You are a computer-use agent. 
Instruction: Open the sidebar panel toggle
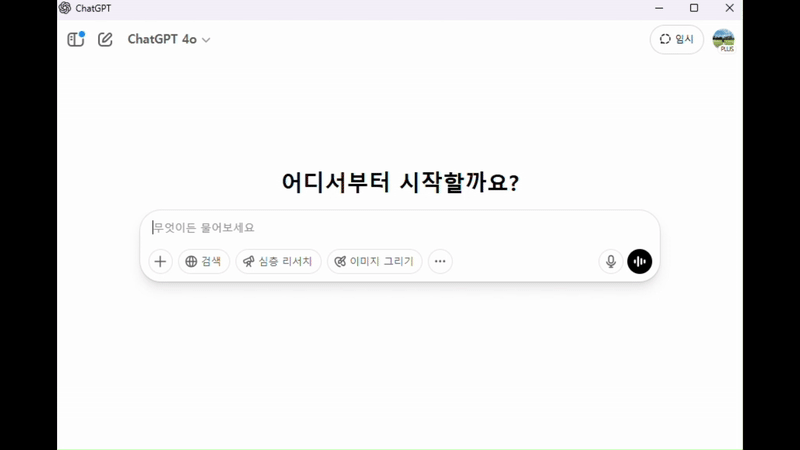coord(76,39)
